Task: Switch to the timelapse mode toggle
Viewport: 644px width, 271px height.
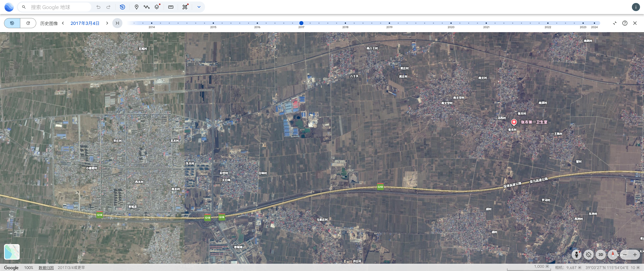Action: [28, 23]
